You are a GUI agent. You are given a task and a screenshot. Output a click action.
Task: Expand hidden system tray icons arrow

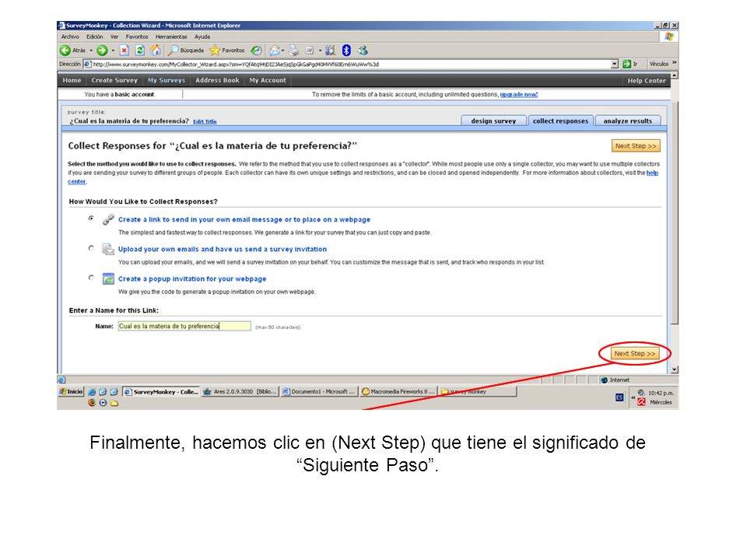tap(633, 397)
